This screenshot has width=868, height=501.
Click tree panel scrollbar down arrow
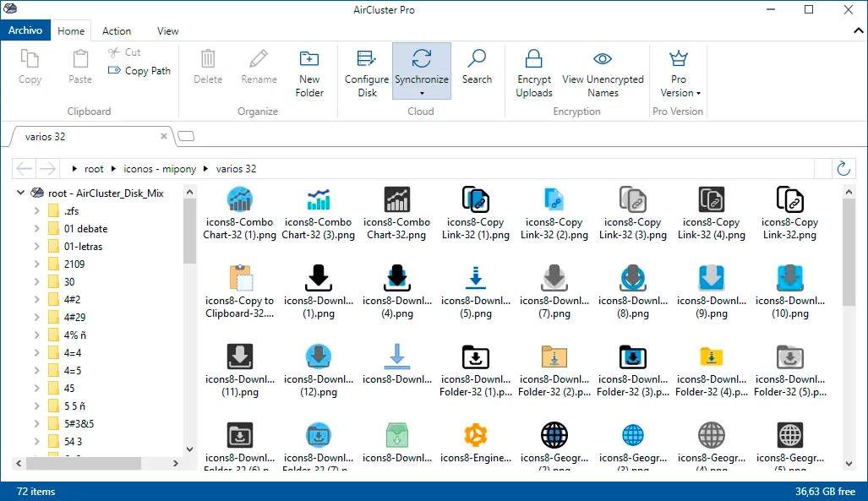click(x=189, y=449)
